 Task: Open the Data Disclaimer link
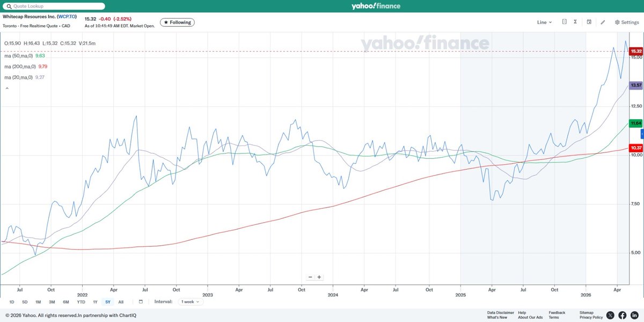pyautogui.click(x=501, y=312)
